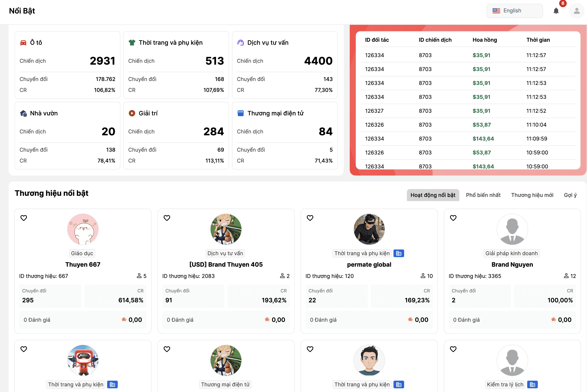587x392 pixels.
Task: Toggle heart on [USD] Brand Thuyen 405
Action: click(167, 218)
